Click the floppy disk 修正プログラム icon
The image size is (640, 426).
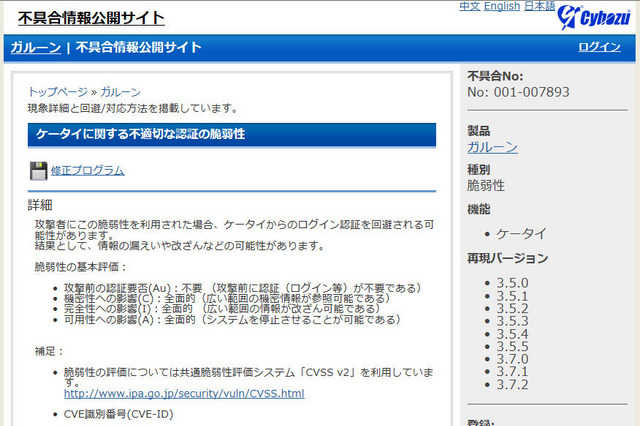[x=38, y=171]
